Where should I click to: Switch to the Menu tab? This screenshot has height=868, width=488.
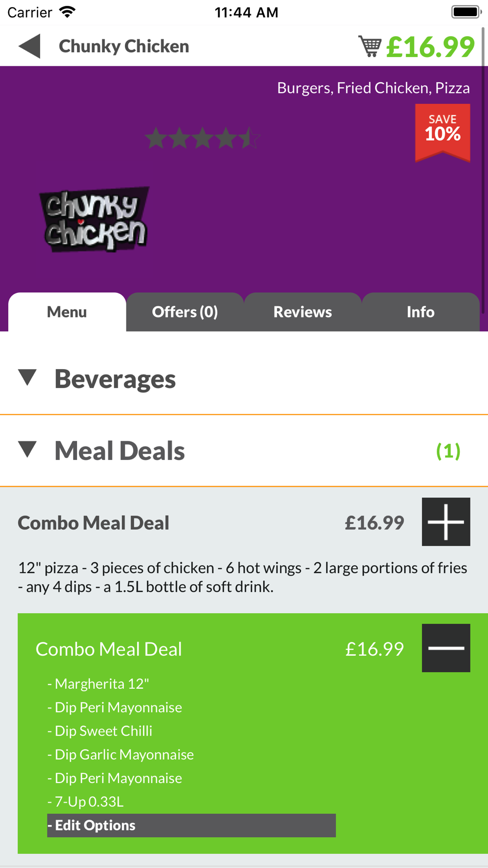pos(67,312)
